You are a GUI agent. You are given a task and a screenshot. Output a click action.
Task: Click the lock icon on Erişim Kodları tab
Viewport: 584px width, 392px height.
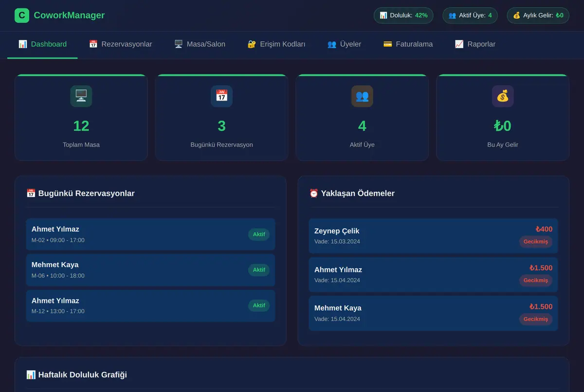252,44
